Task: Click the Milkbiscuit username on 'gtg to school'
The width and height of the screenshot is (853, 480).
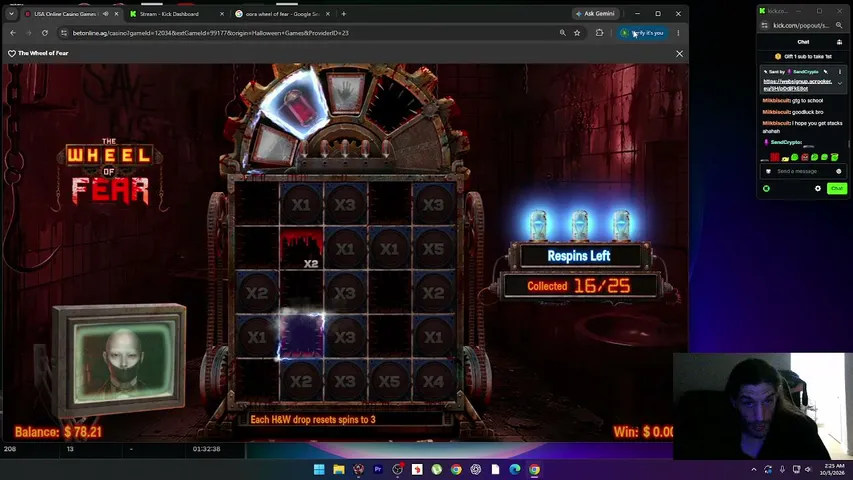Action: pyautogui.click(x=776, y=101)
